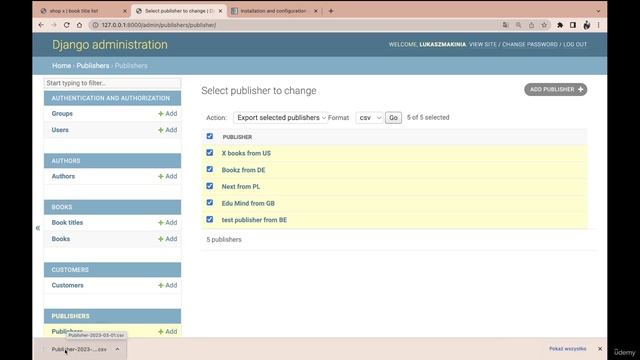Click Pokaż wszystko to show all downloads
Image resolution: width=640 pixels, height=360 pixels.
click(567, 349)
